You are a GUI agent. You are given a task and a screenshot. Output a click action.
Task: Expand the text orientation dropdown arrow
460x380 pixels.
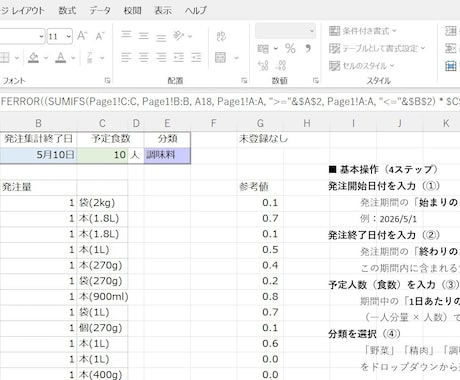tap(190, 36)
